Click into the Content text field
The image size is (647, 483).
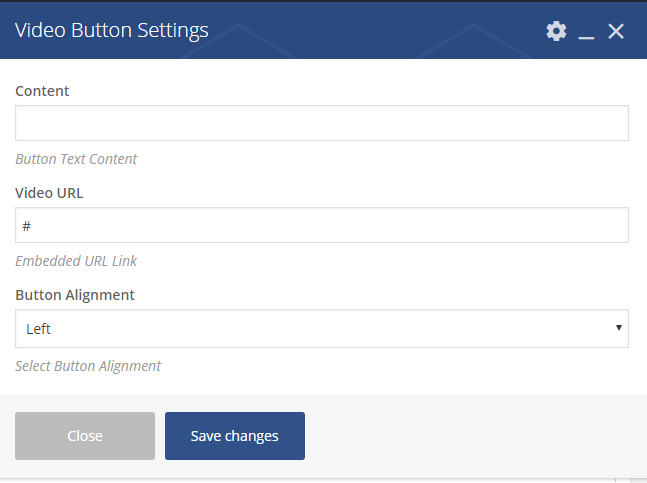321,123
